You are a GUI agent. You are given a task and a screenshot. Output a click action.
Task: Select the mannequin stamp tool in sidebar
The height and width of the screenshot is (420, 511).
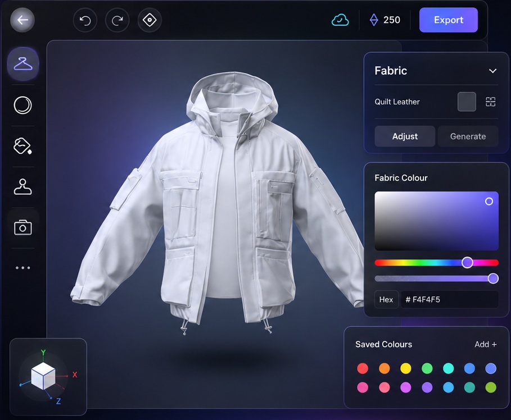pos(23,186)
